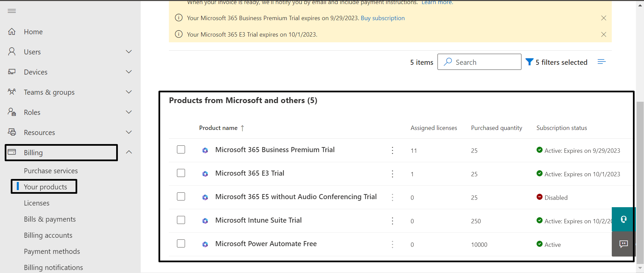Click the Roles person-badge icon

coord(12,112)
